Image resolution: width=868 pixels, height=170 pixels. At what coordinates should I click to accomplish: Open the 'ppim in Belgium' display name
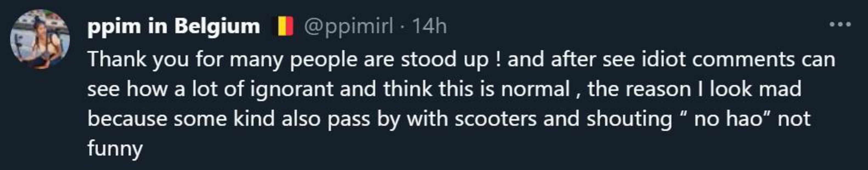point(173,26)
